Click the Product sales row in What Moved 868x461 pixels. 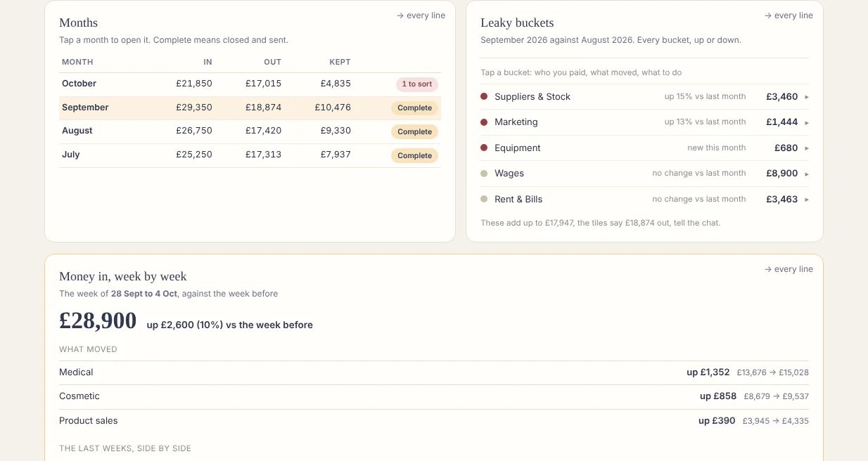coord(434,421)
